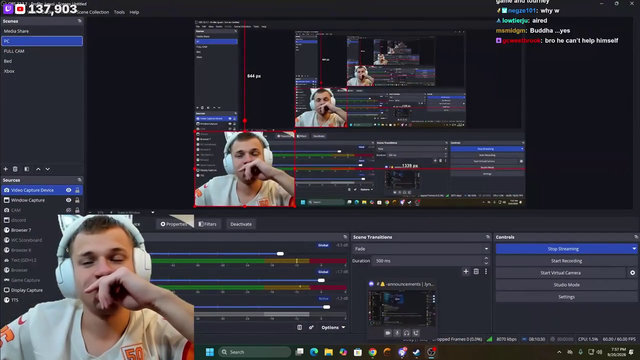
Task: Toggle lock on Window Capture source
Action: [77, 200]
